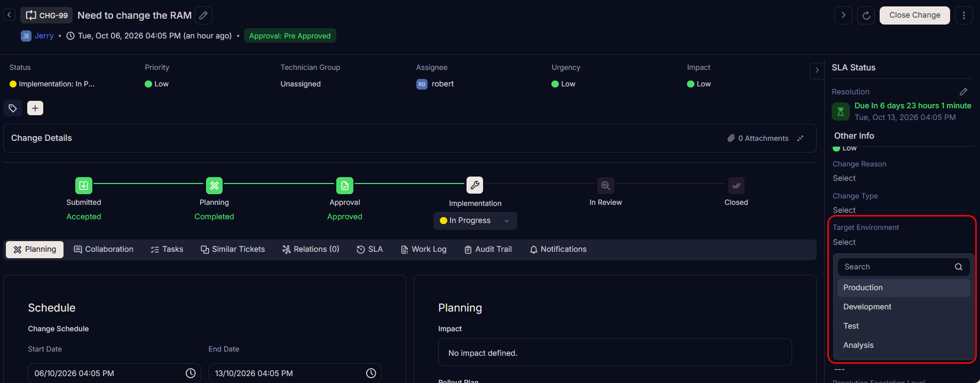Image resolution: width=980 pixels, height=383 pixels.
Task: Click the Accepted status under Submitted
Action: [x=84, y=217]
